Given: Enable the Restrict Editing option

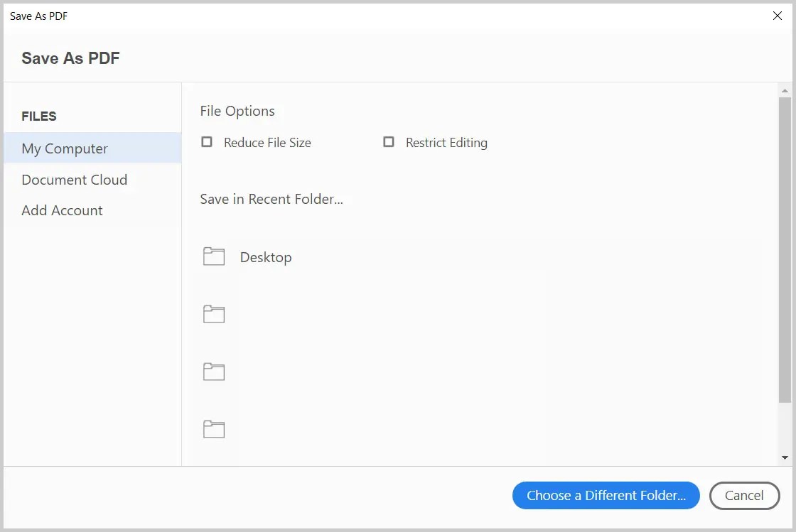Looking at the screenshot, I should 389,142.
